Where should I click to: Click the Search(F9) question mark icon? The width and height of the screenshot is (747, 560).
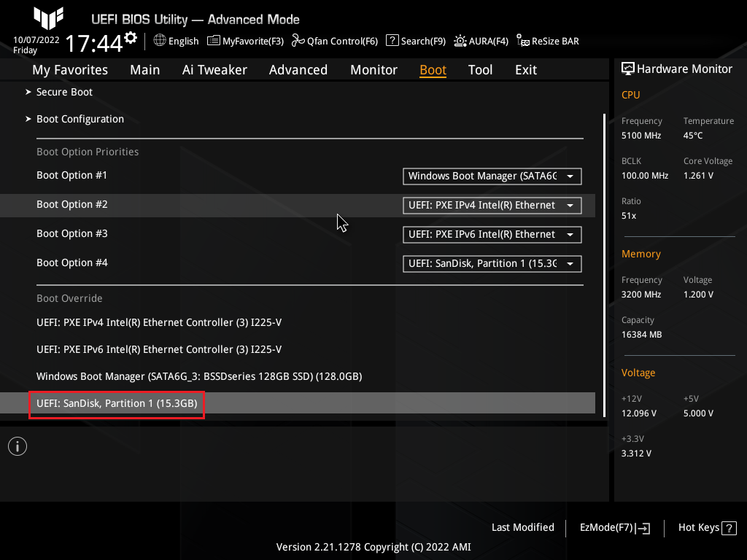(x=392, y=41)
